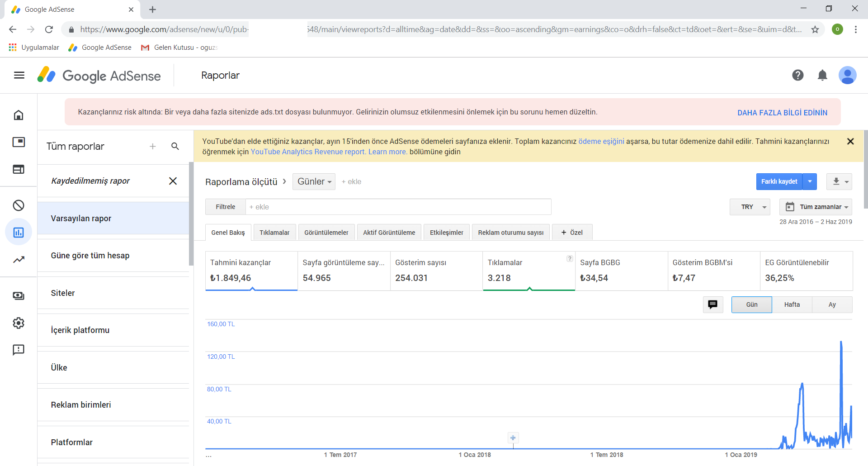Select the Genel Bakış tab
The image size is (868, 466).
coord(228,233)
